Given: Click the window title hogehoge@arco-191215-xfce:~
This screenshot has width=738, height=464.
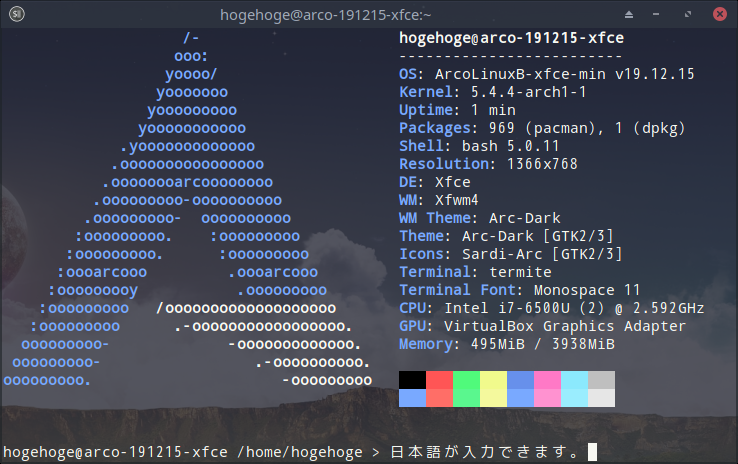Looking at the screenshot, I should [325, 15].
